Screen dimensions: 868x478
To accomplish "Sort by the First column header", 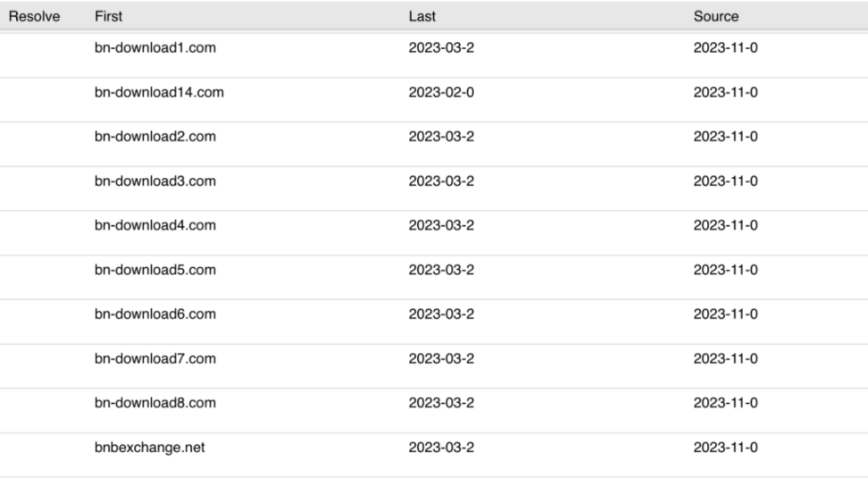I will pyautogui.click(x=109, y=16).
